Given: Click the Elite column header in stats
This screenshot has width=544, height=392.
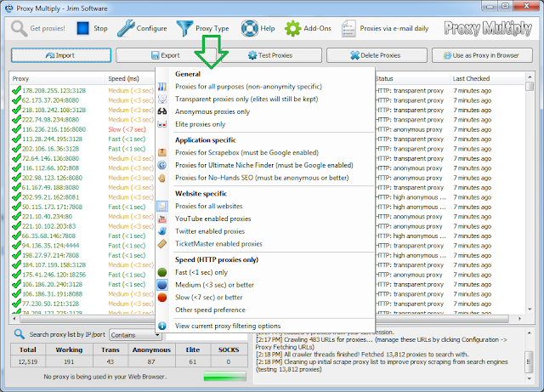Looking at the screenshot, I should [193, 349].
